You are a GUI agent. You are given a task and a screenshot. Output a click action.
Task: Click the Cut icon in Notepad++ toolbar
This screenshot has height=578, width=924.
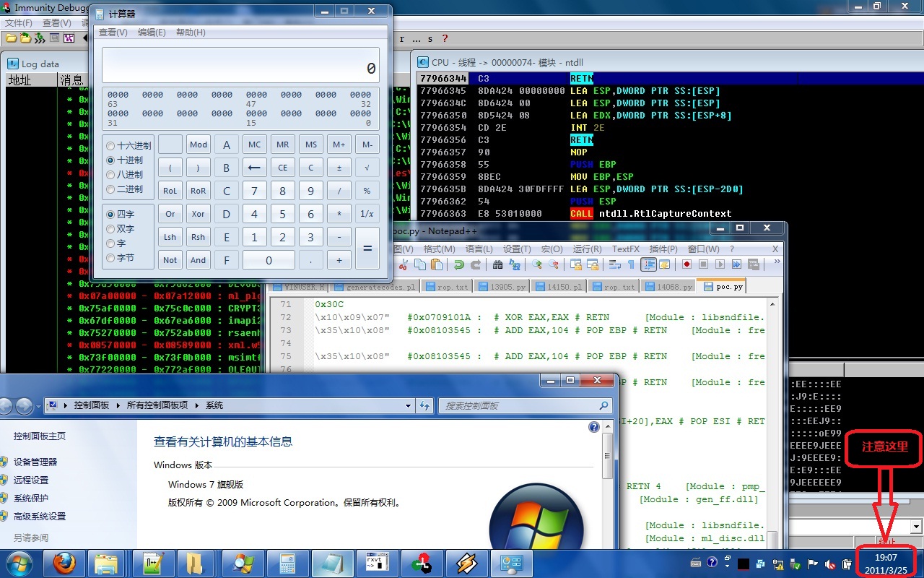403,264
